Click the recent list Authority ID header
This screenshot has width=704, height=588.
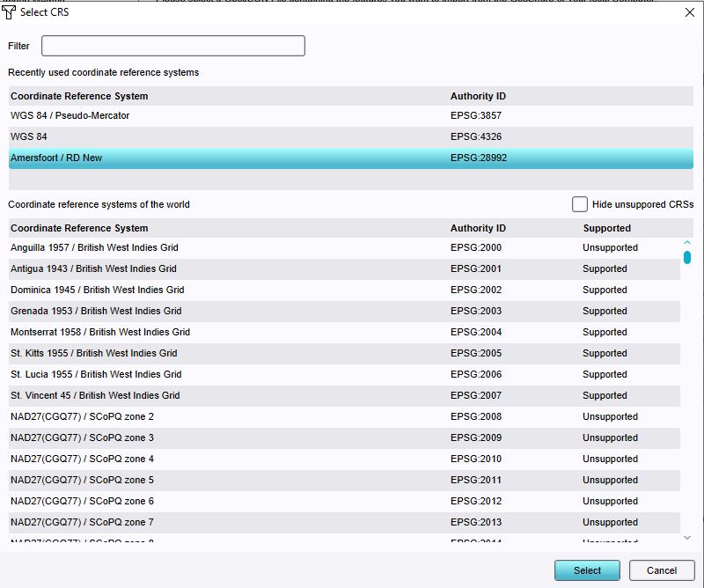coord(478,96)
